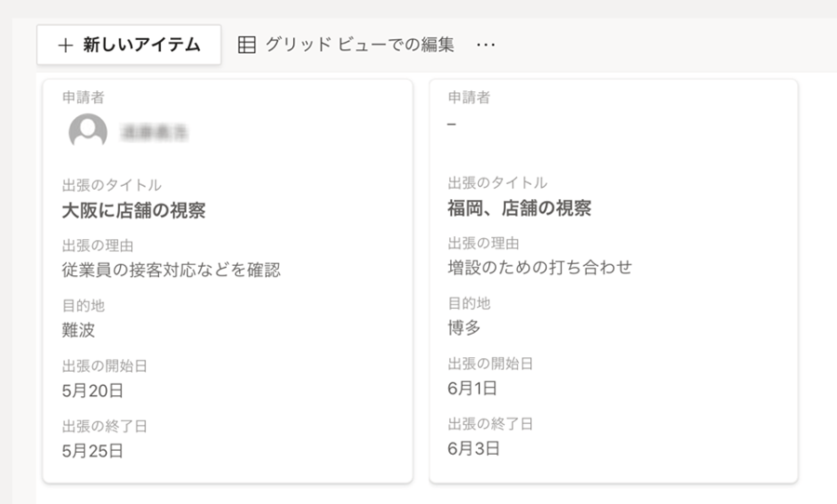Click the 新しいアイテム button
Viewport: 837px width, 504px height.
tap(129, 45)
